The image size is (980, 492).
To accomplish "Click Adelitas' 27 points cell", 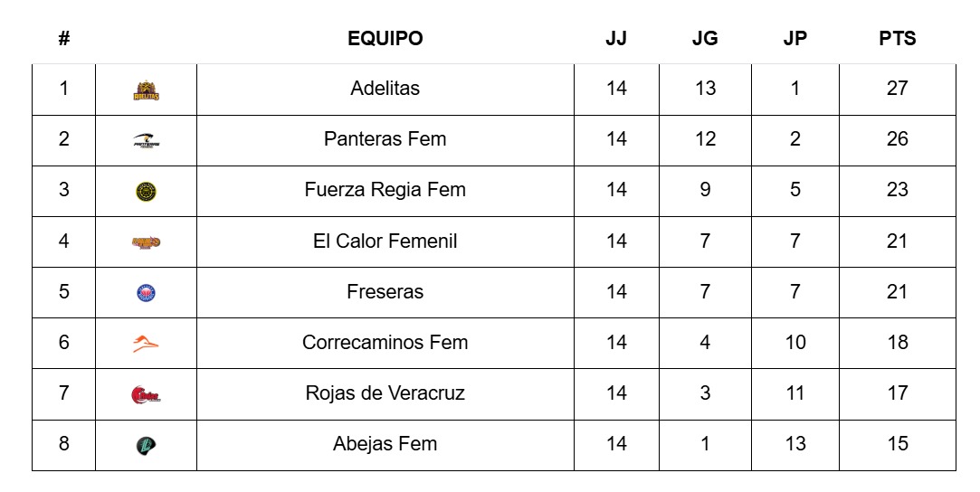I will coord(897,89).
